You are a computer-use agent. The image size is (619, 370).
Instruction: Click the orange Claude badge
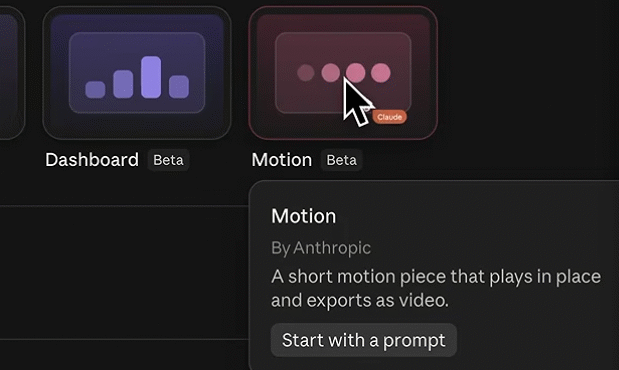389,117
